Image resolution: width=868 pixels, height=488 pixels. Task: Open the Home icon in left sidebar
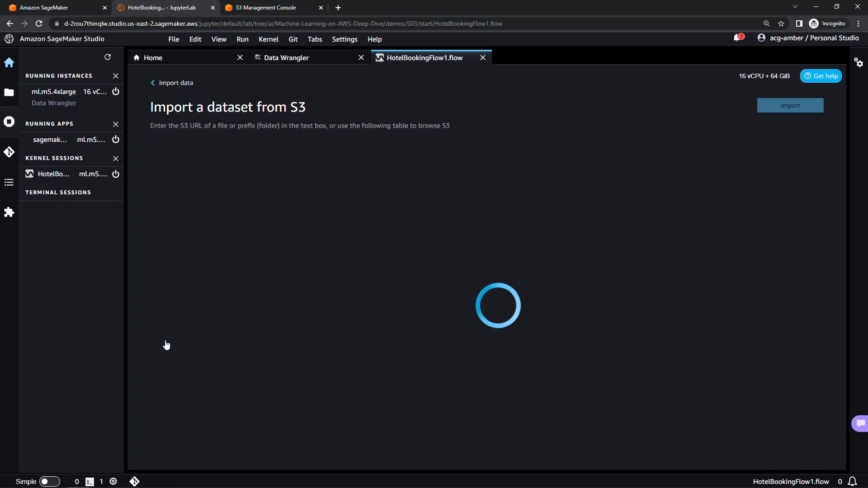(x=9, y=63)
